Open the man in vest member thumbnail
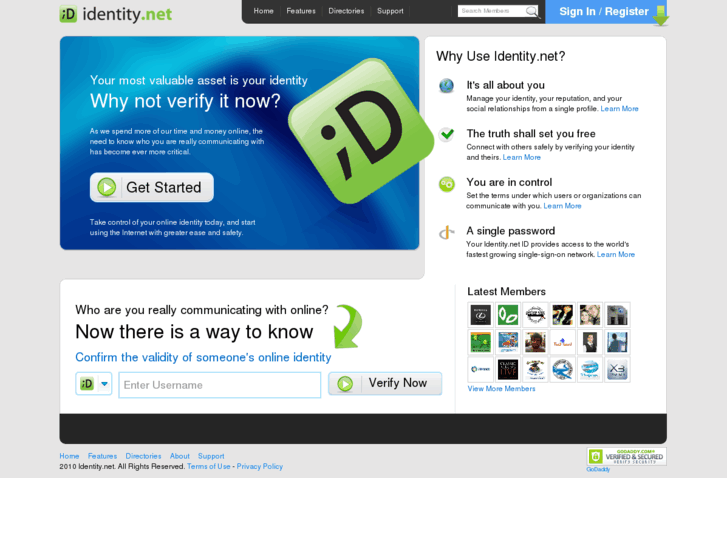Image resolution: width=727 pixels, height=545 pixels. coord(590,342)
